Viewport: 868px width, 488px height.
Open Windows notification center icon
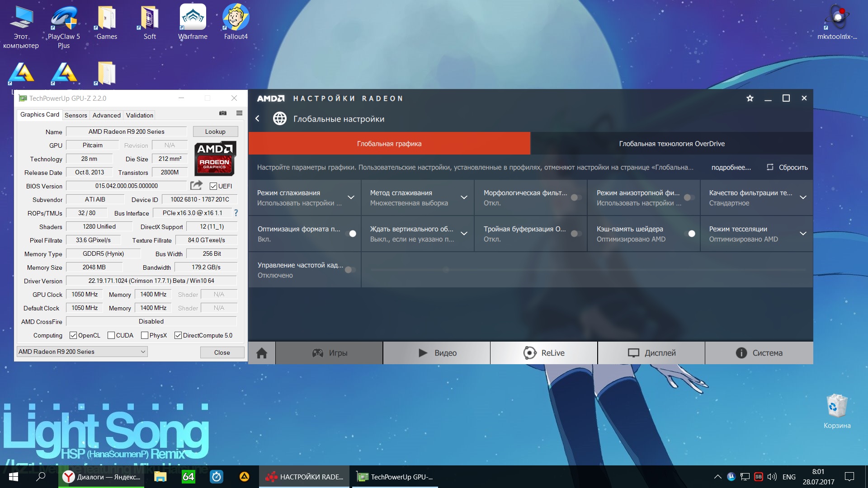(849, 477)
